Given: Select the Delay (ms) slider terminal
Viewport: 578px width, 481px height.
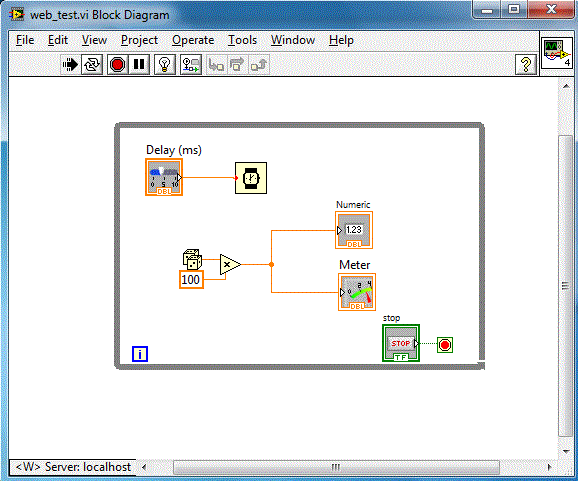Looking at the screenshot, I should point(164,177).
